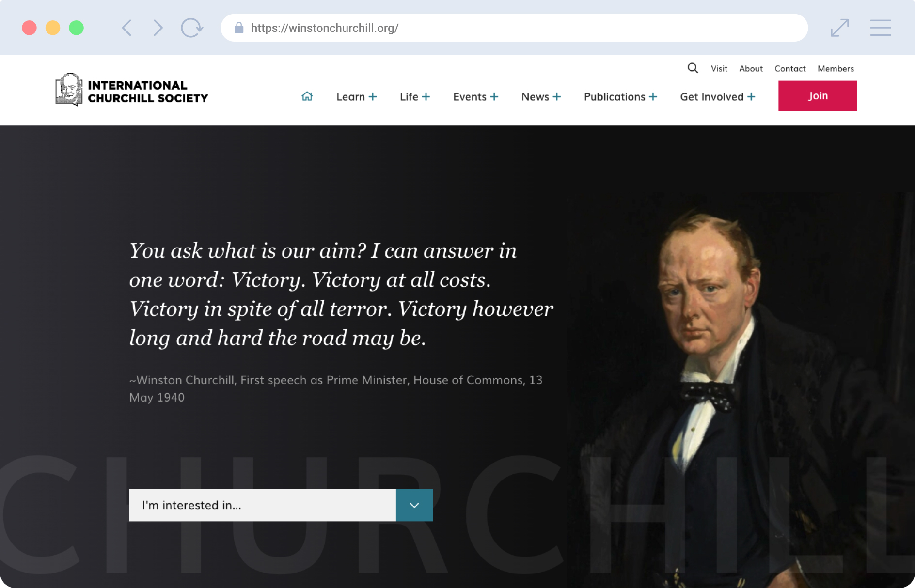Open the Visit link

pyautogui.click(x=719, y=68)
